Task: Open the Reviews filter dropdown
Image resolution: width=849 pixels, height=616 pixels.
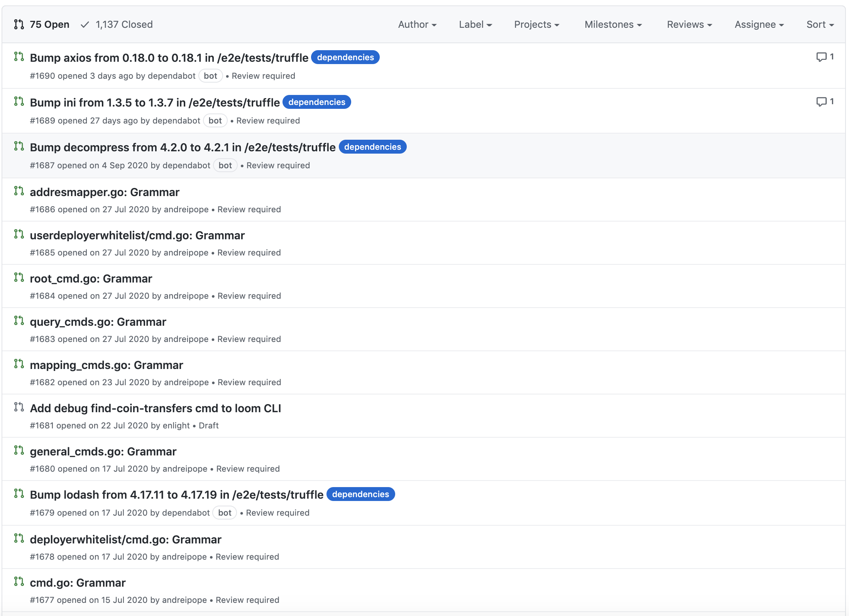Action: tap(689, 25)
